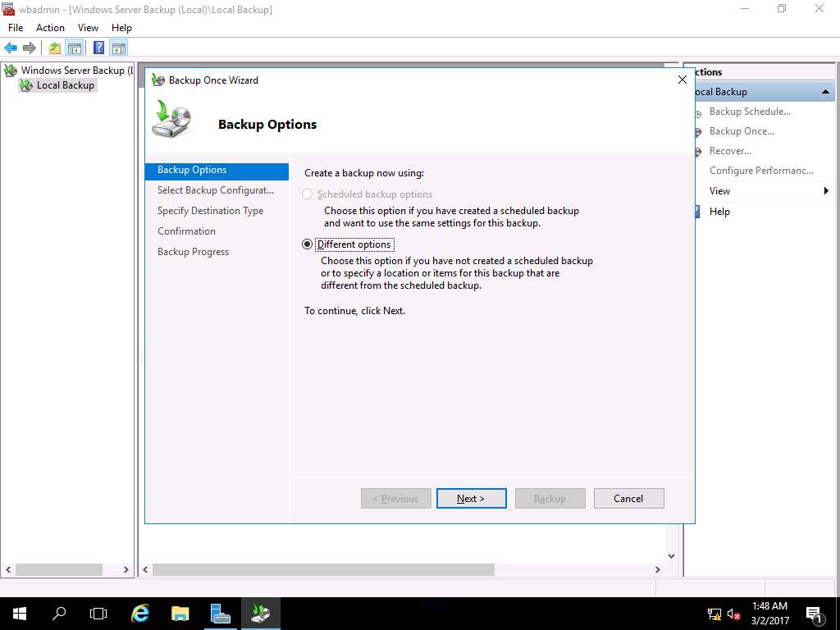Click tree pane scroll right arrow
Viewport: 840px width, 630px height.
(126, 569)
